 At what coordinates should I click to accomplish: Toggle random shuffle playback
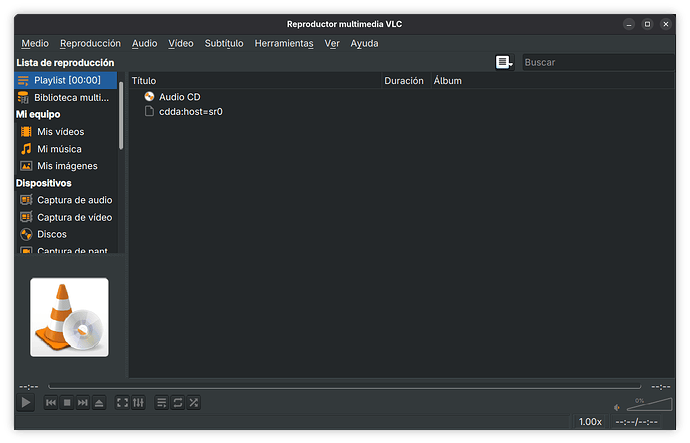194,403
